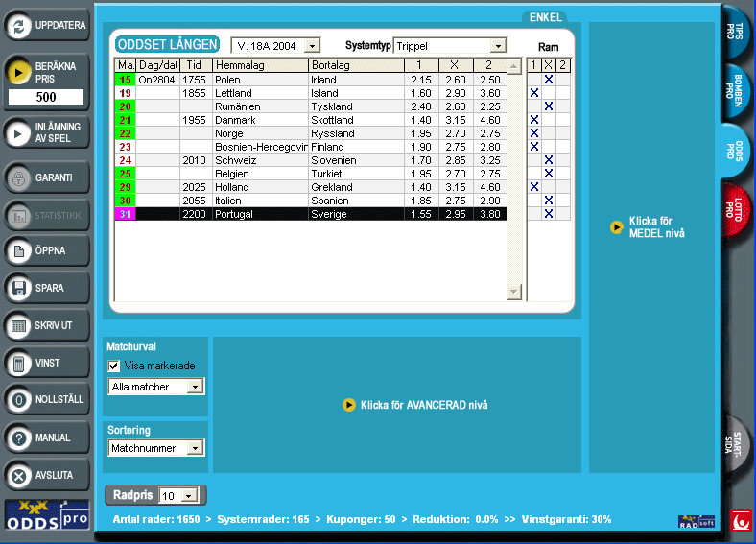Switch to the LOTTO PRO tab
The height and width of the screenshot is (544, 756).
click(736, 208)
